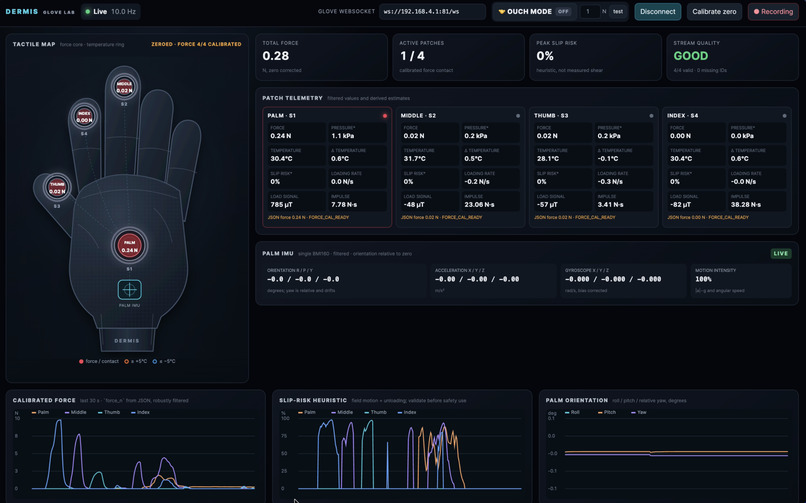Toggle Index series in Calibrated Force legend
Screen dimensions: 806x503
(140, 412)
